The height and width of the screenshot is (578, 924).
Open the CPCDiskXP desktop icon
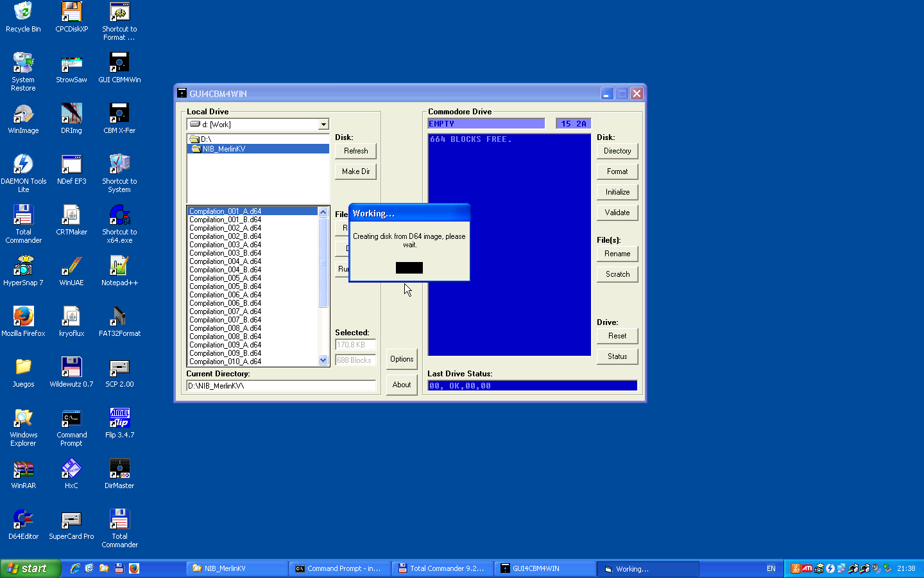click(x=71, y=17)
